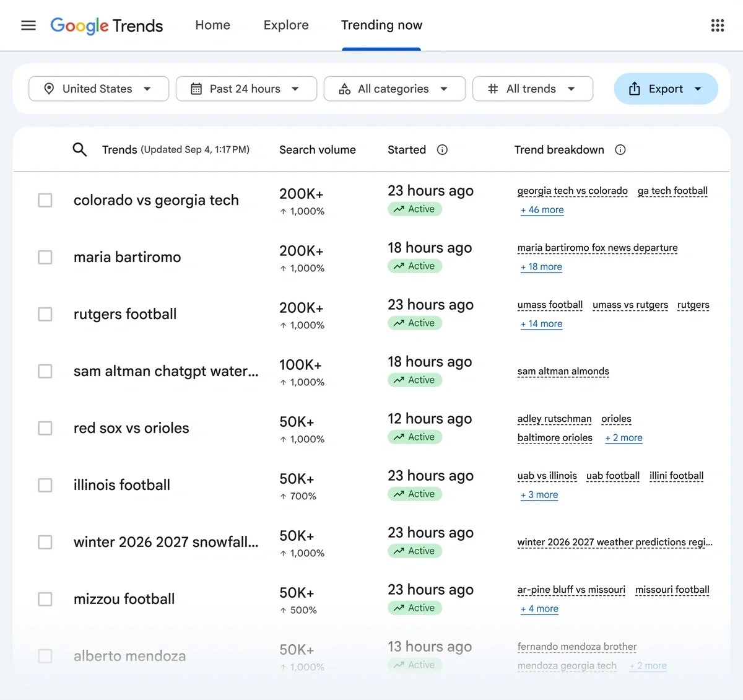Viewport: 743px width, 700px height.
Task: Open winter 2026 2027 weather predictions link
Action: coord(615,542)
